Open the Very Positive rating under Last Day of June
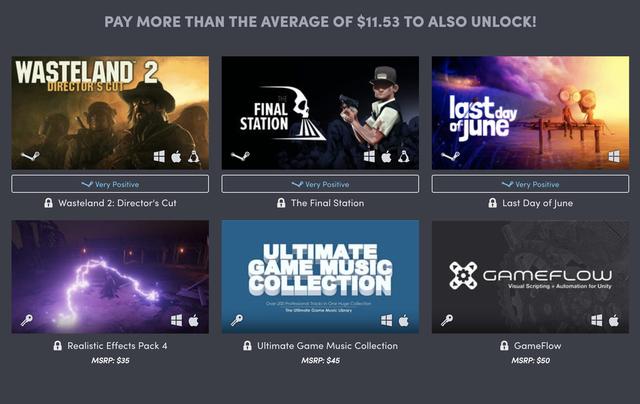Viewport: 640px width, 404px height. [x=530, y=184]
